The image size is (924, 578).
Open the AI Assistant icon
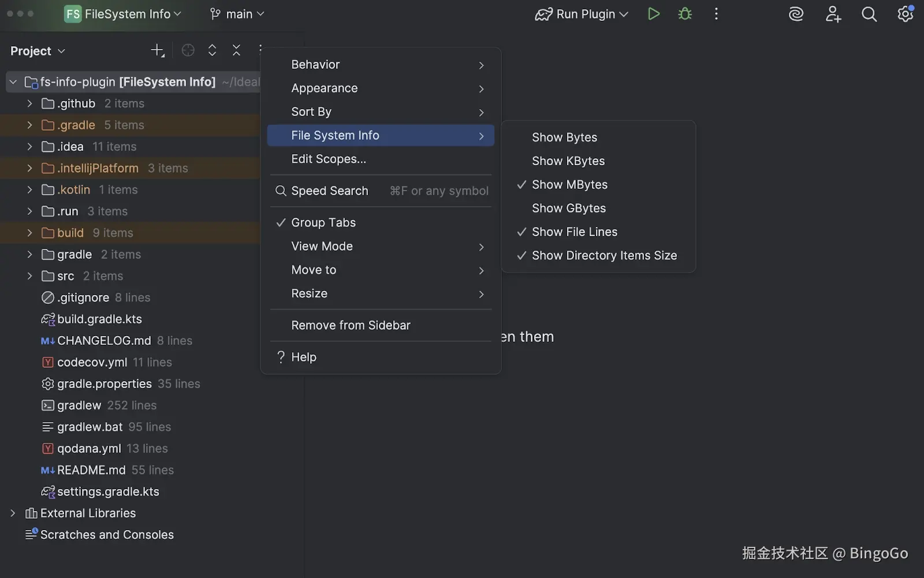[796, 14]
